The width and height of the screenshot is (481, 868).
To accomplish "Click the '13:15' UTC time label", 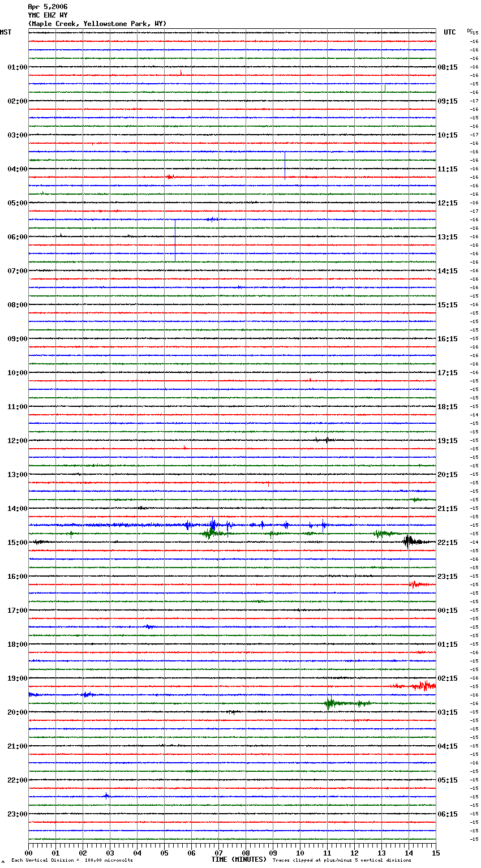I will [448, 237].
